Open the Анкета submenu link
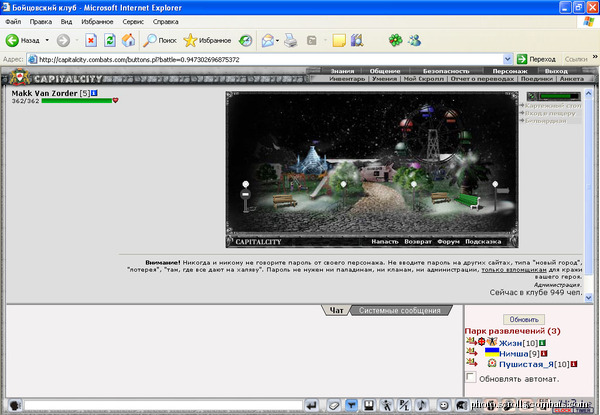Screen dimensions: 600x415 pyautogui.click(x=572, y=78)
